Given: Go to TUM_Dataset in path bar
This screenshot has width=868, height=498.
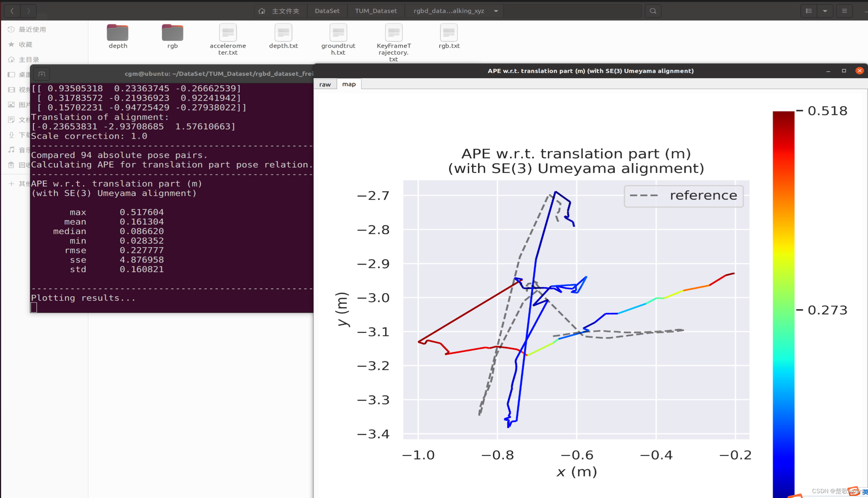Looking at the screenshot, I should [376, 11].
